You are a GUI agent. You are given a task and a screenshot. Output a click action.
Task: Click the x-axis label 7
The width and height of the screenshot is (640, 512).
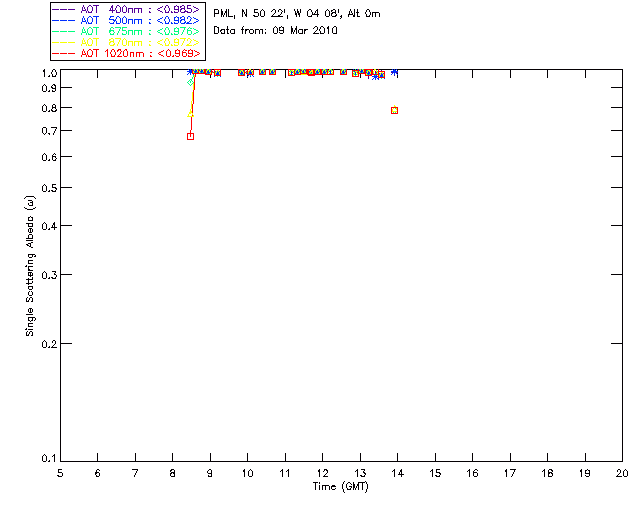point(135,473)
